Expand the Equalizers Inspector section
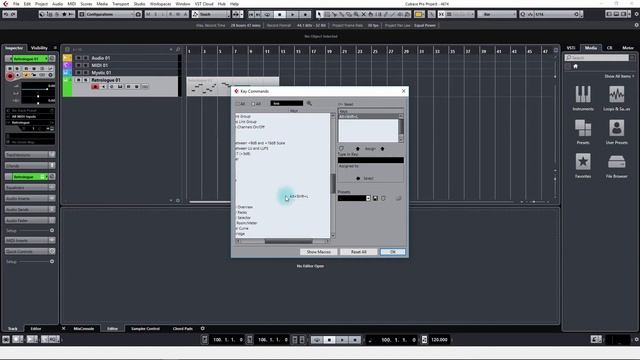This screenshot has width=640, height=360. [x=30, y=187]
